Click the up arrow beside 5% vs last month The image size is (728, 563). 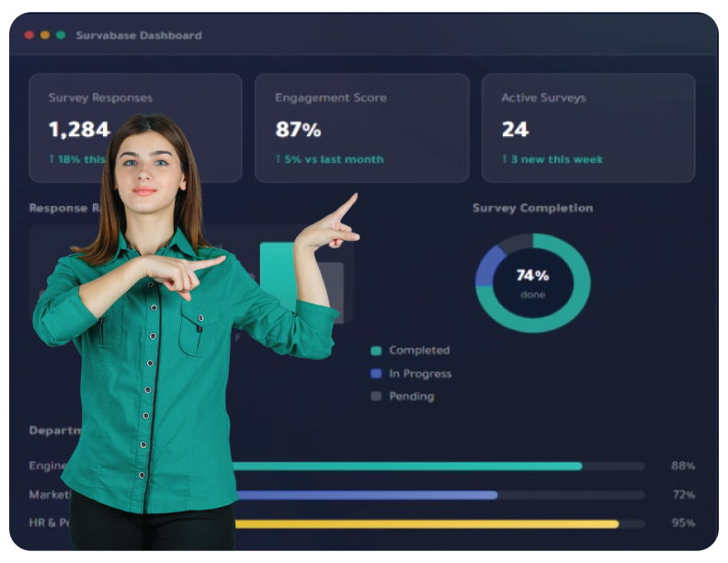[x=278, y=159]
